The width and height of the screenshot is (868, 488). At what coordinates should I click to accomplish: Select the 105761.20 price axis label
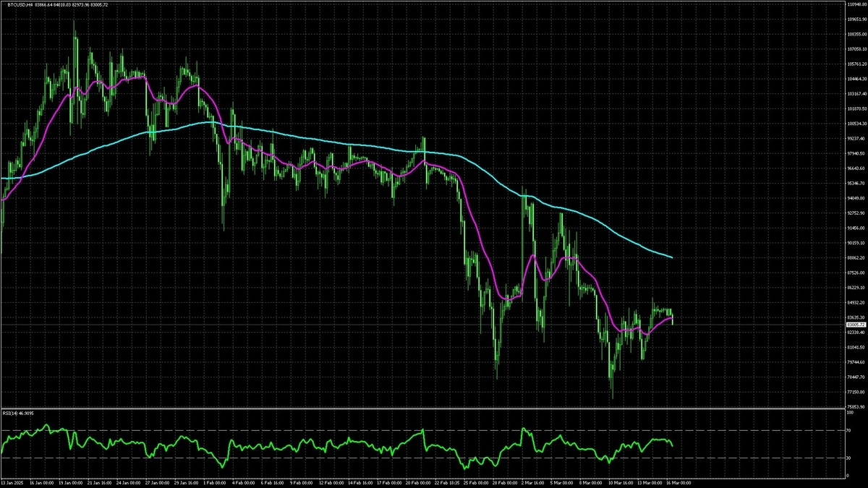[856, 64]
